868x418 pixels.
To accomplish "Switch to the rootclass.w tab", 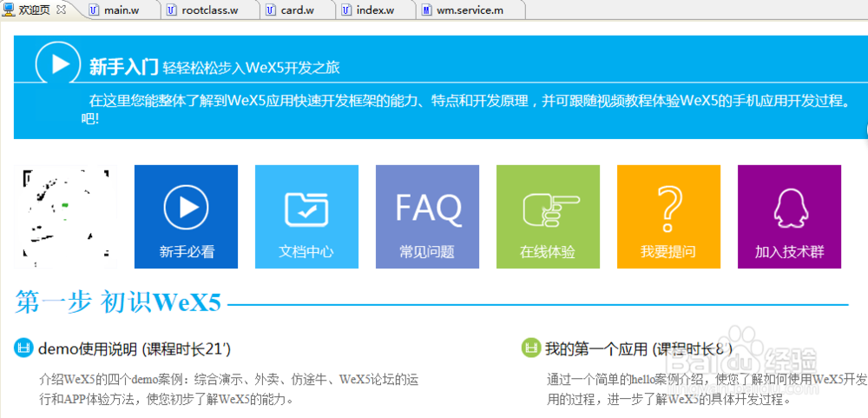I will click(210, 10).
